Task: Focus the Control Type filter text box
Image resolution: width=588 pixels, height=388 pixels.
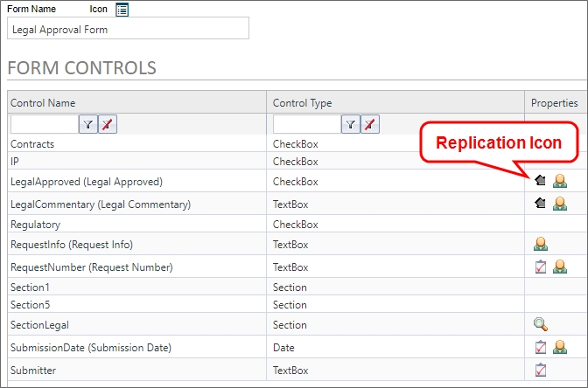Action: [306, 125]
